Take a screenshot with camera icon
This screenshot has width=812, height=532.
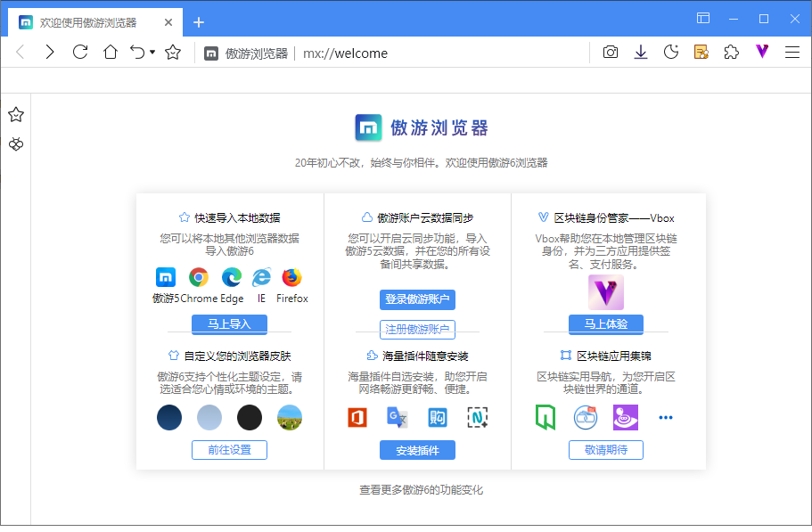pyautogui.click(x=611, y=53)
